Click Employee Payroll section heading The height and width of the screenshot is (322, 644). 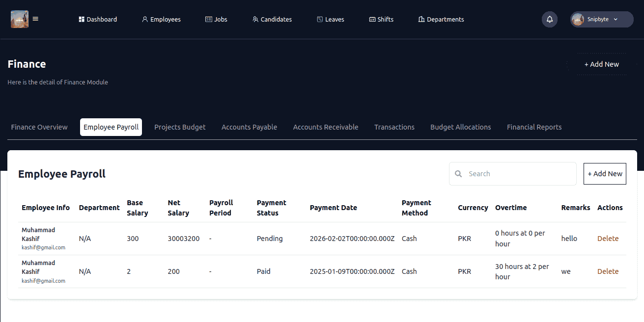(62, 174)
